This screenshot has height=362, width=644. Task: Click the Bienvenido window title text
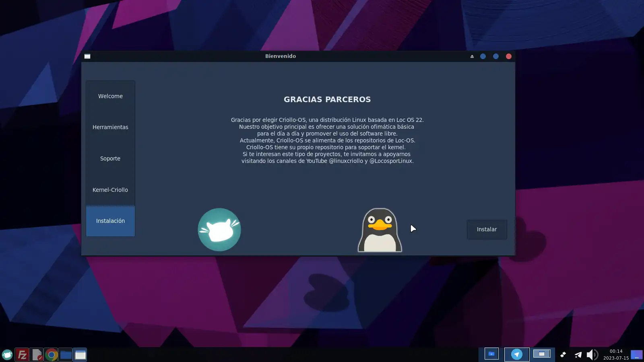coord(281,56)
